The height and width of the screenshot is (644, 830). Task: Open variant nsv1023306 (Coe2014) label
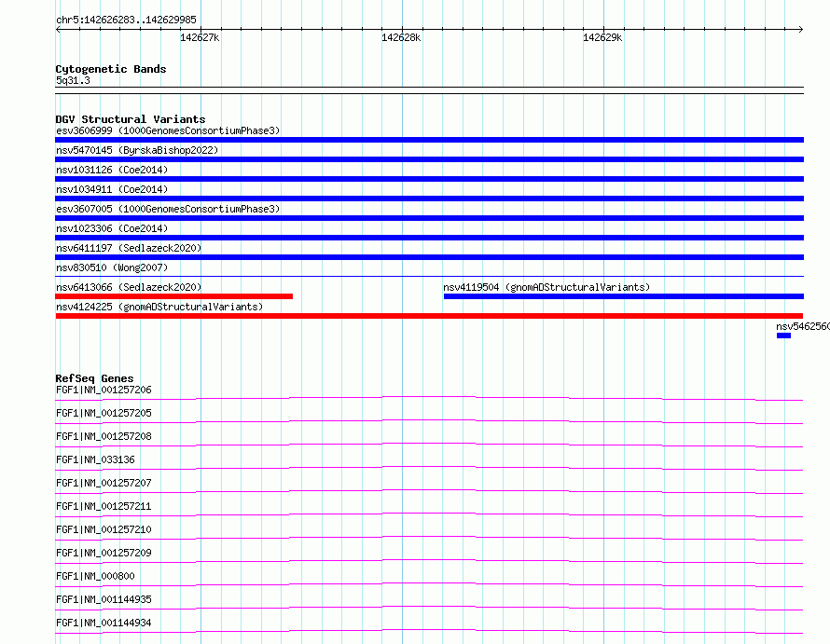[112, 228]
